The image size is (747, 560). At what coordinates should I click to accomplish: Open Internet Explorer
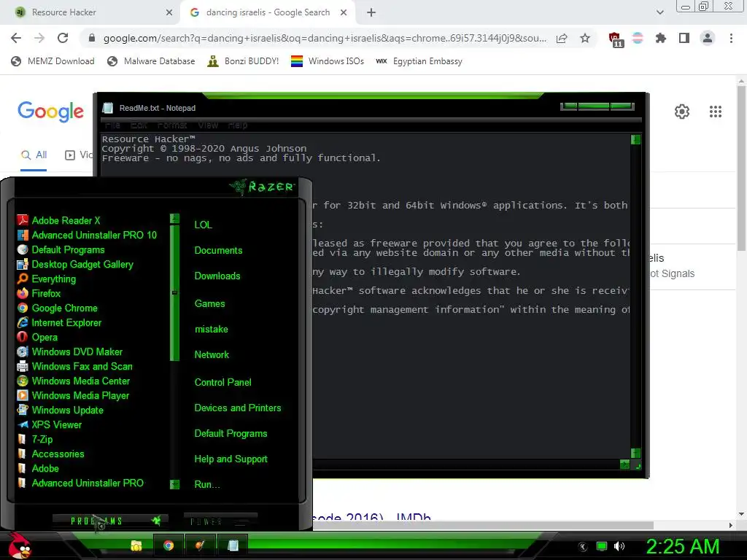click(x=60, y=323)
